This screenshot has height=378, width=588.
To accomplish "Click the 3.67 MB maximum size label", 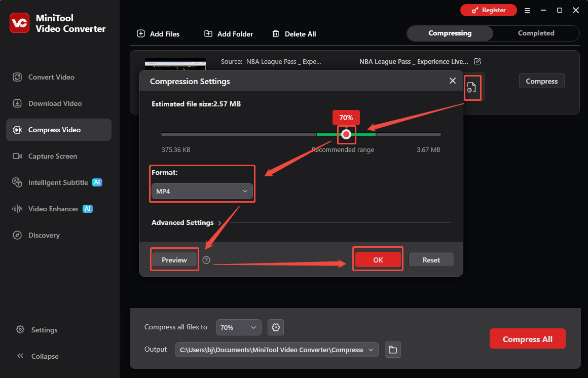I will click(428, 149).
